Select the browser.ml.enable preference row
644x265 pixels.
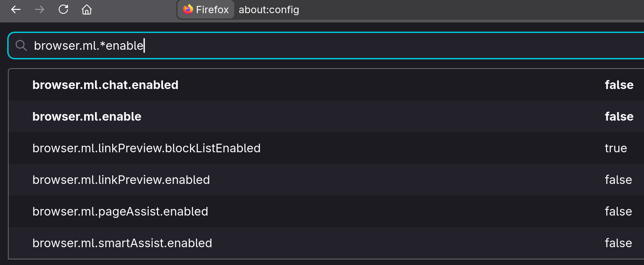point(87,117)
